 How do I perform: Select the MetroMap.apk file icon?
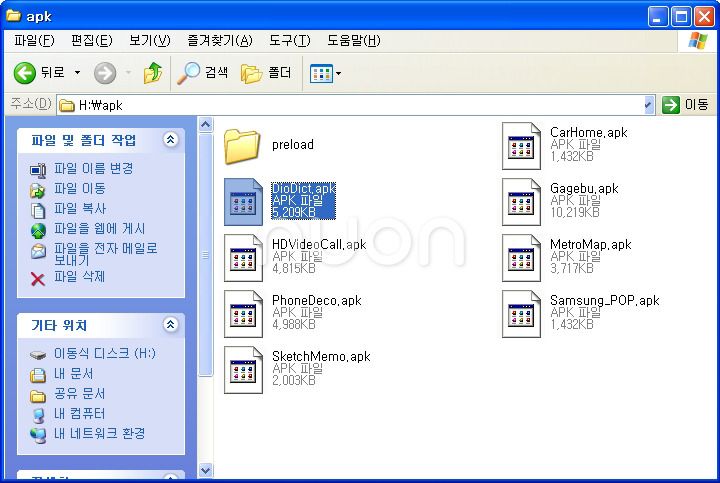[x=521, y=258]
